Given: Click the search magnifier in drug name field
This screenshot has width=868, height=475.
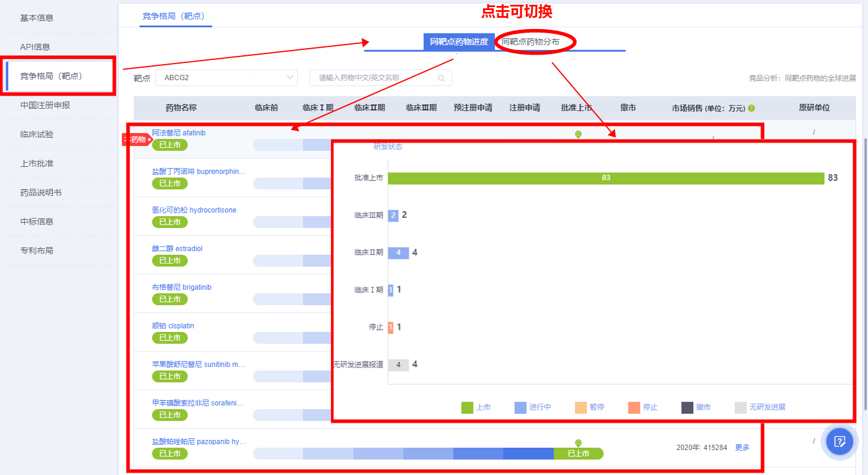Looking at the screenshot, I should pos(441,78).
